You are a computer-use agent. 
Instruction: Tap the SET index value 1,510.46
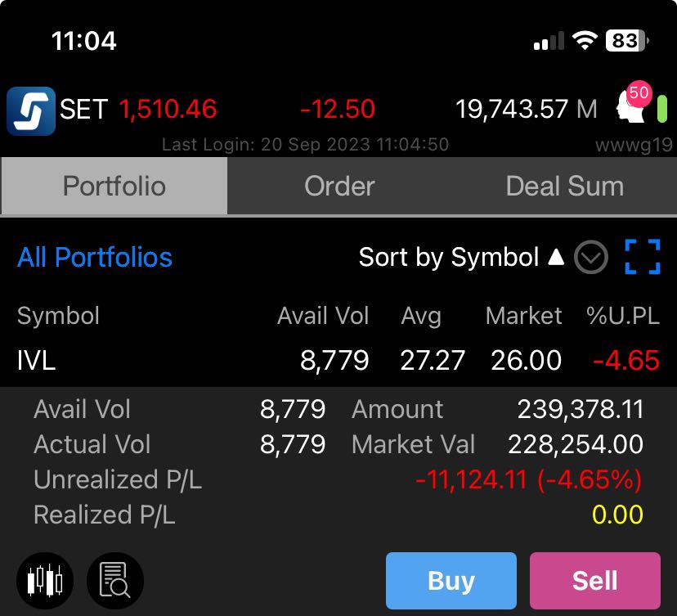click(168, 109)
